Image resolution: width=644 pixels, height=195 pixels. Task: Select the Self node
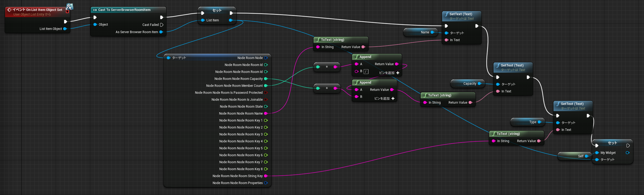click(x=575, y=156)
